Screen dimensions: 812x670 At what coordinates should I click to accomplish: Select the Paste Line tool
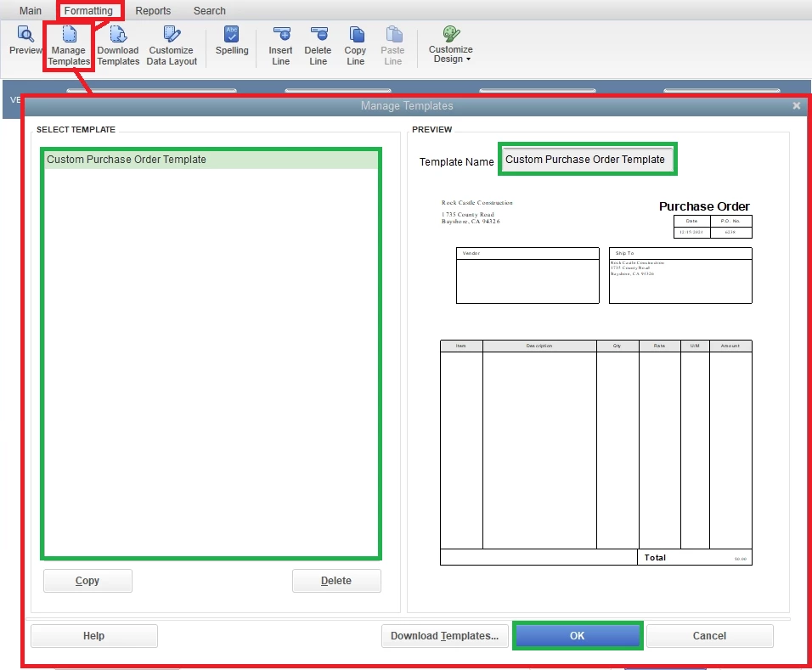392,46
